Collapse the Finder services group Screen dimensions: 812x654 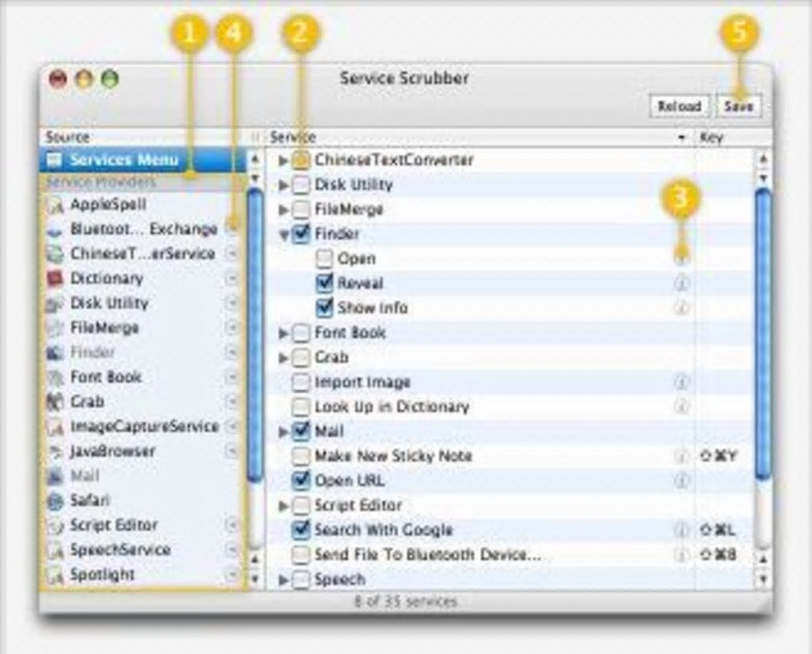coord(283,235)
